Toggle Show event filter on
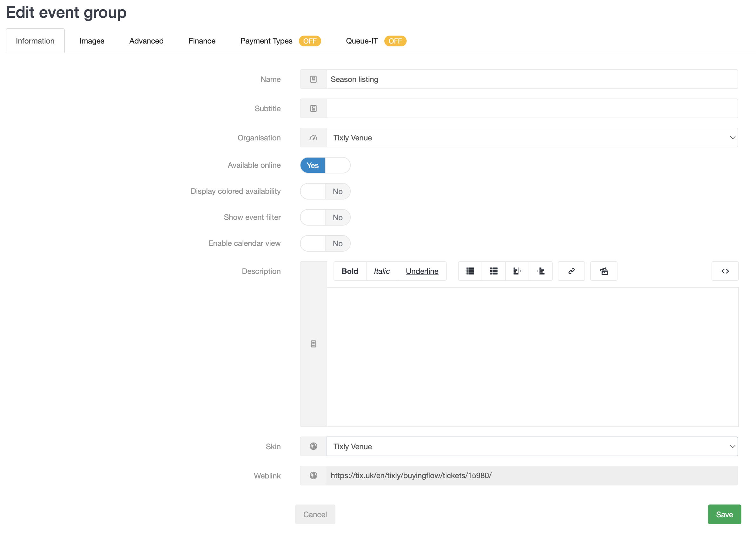This screenshot has height=535, width=756. tap(325, 217)
